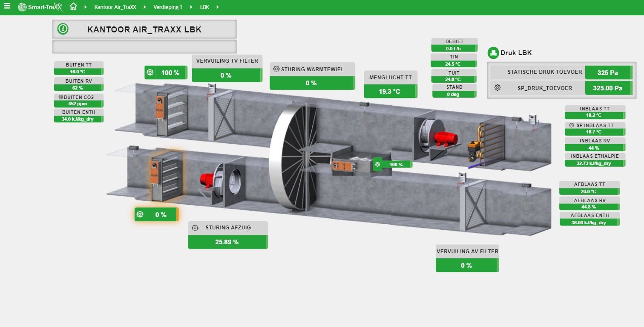Click the Vervuiling TV Filter 0 % value
644x327 pixels.
(226, 75)
